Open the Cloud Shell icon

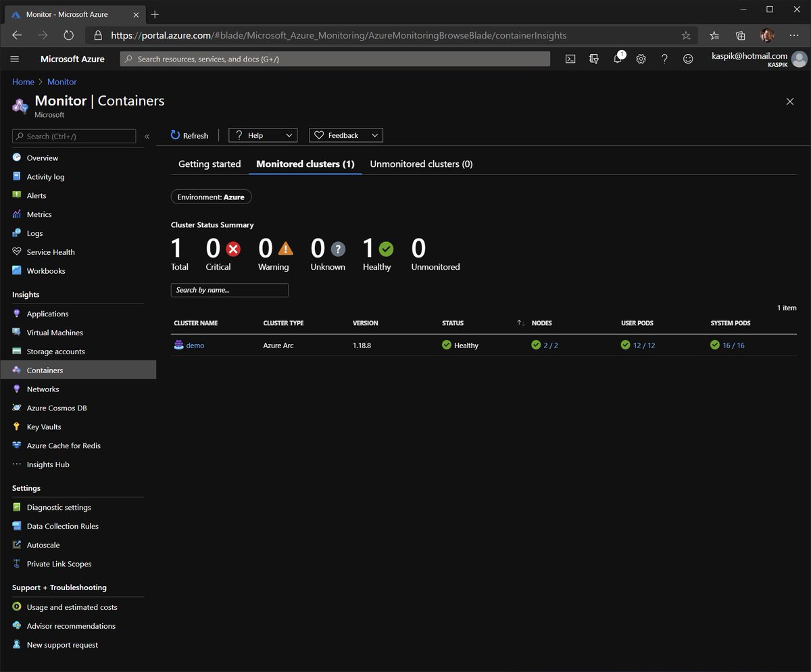(x=570, y=59)
